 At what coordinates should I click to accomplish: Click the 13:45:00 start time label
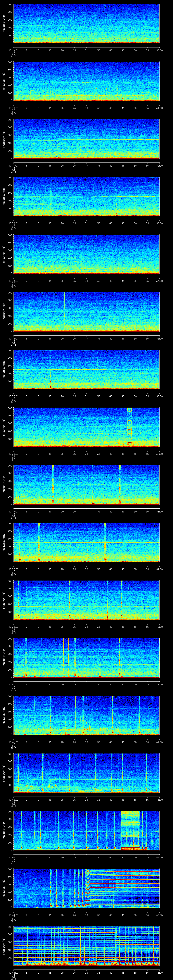click(x=13, y=972)
